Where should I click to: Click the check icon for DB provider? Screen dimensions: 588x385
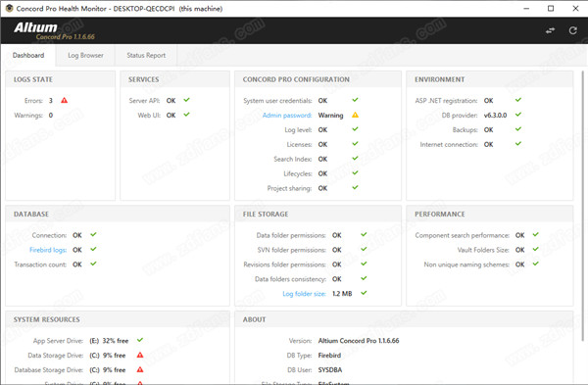point(518,115)
